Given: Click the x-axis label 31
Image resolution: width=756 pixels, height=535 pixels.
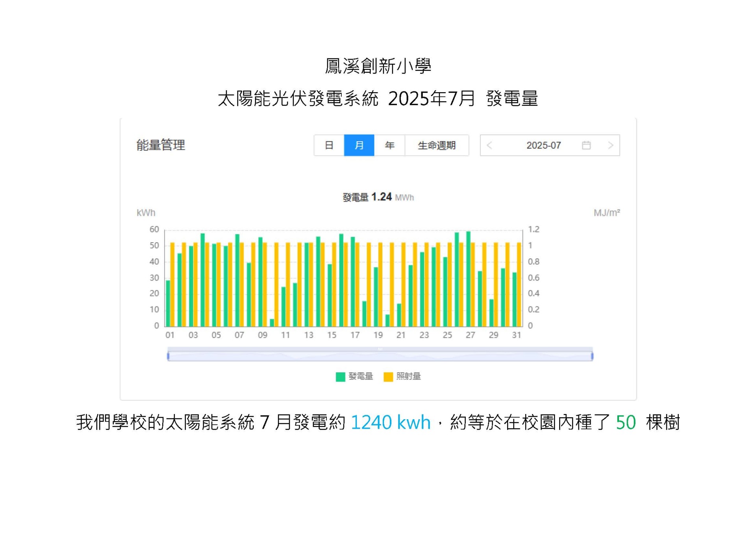Looking at the screenshot, I should (x=517, y=335).
